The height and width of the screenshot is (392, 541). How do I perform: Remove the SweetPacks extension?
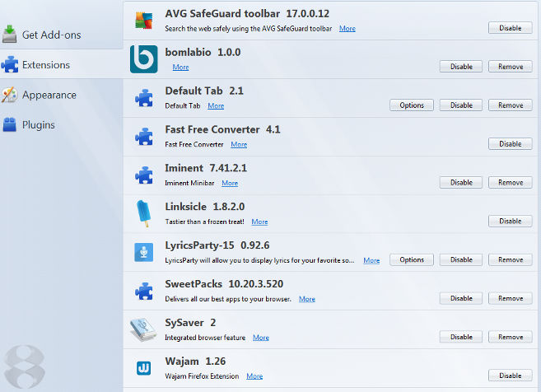click(511, 298)
